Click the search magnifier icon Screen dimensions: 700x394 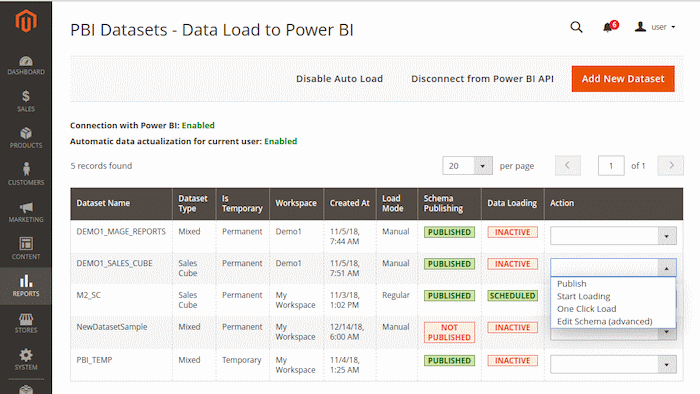[x=576, y=27]
